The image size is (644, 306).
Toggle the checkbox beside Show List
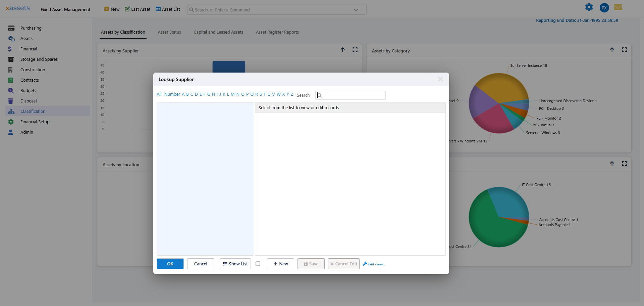[258, 264]
